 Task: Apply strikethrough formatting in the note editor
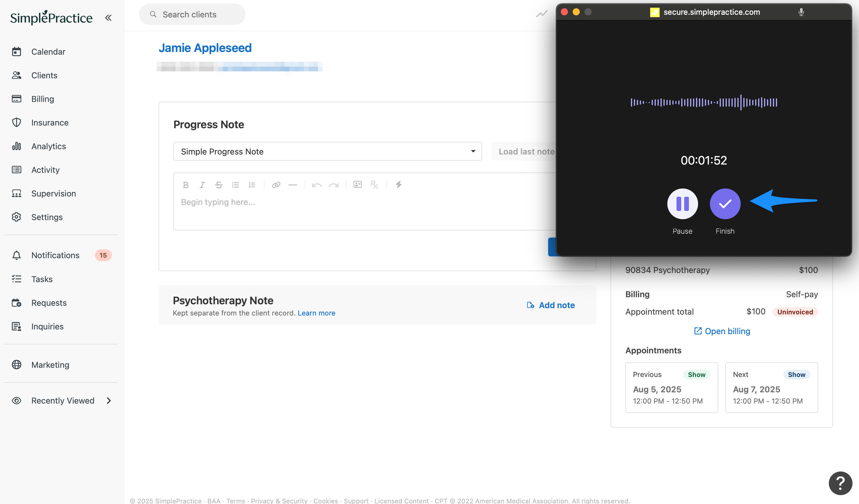click(x=219, y=185)
